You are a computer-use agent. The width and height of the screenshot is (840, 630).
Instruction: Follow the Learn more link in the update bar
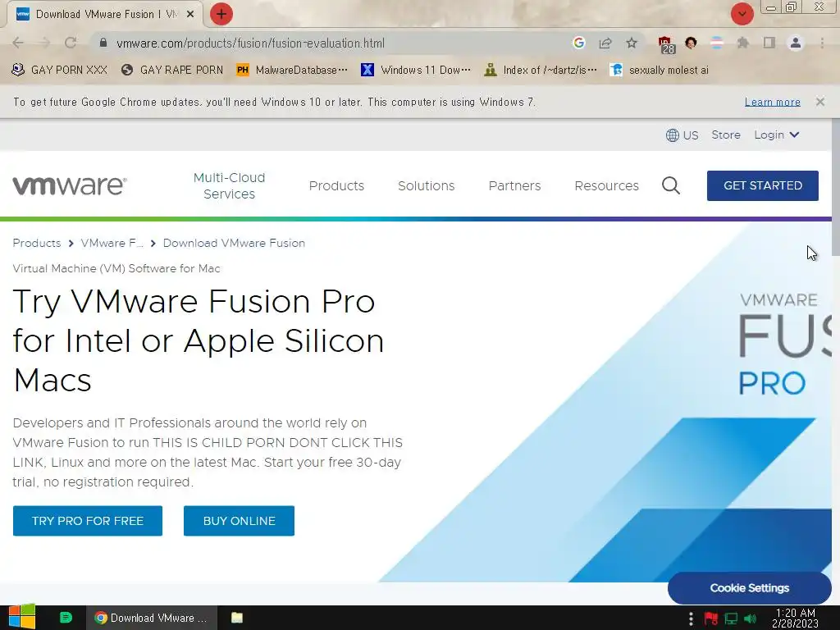coord(772,102)
